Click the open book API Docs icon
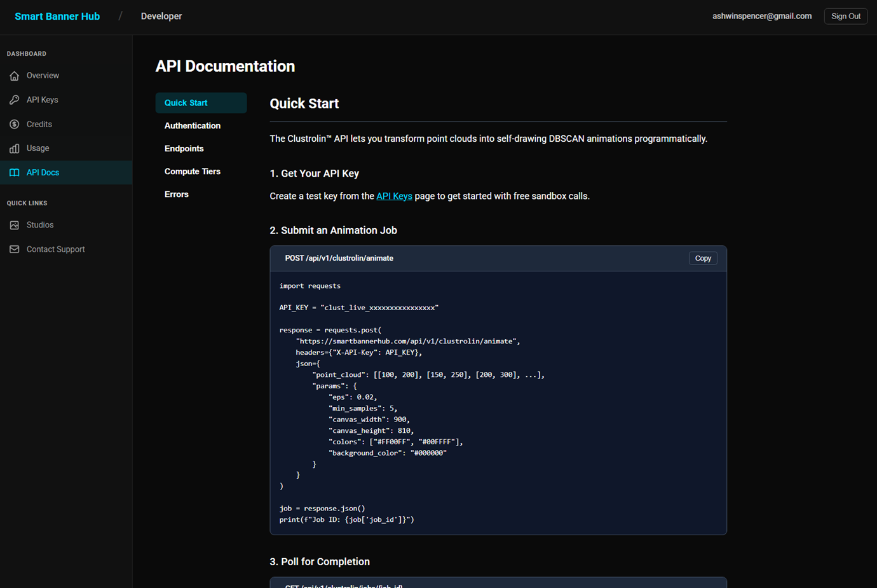The width and height of the screenshot is (877, 588). click(x=14, y=172)
